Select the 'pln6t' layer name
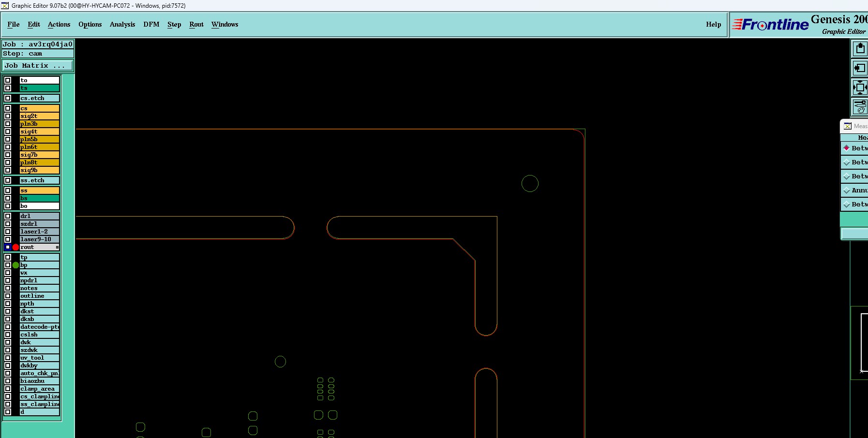Viewport: 868px width, 438px height. (40, 147)
